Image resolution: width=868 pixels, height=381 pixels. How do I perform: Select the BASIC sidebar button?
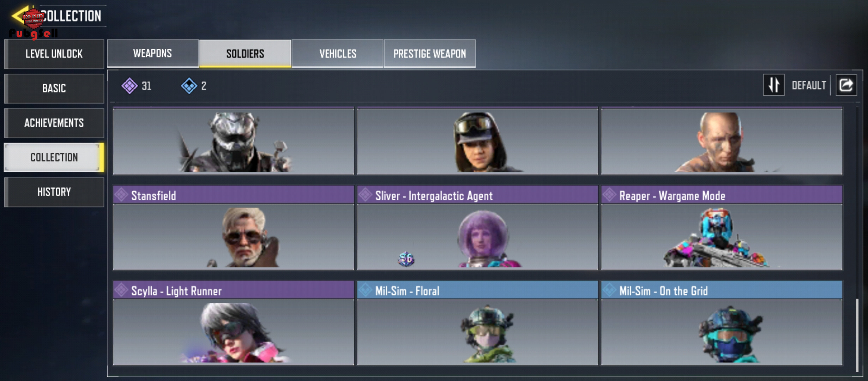pos(54,88)
